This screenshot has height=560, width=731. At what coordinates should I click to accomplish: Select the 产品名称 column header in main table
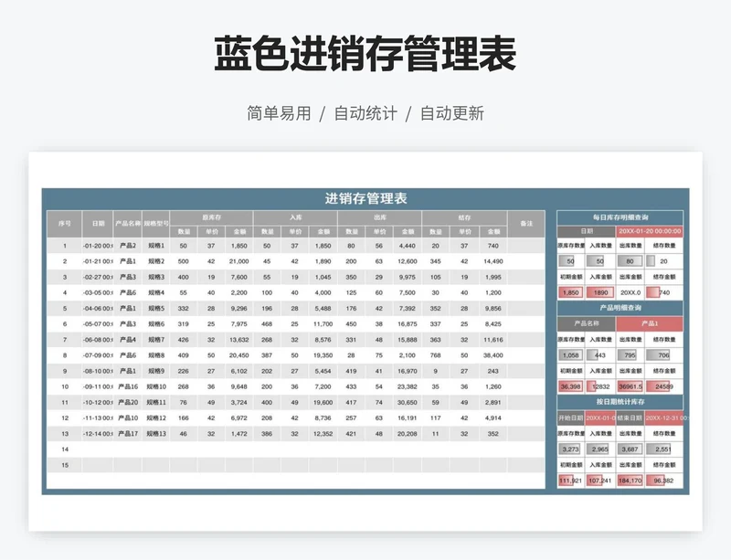[x=128, y=224]
